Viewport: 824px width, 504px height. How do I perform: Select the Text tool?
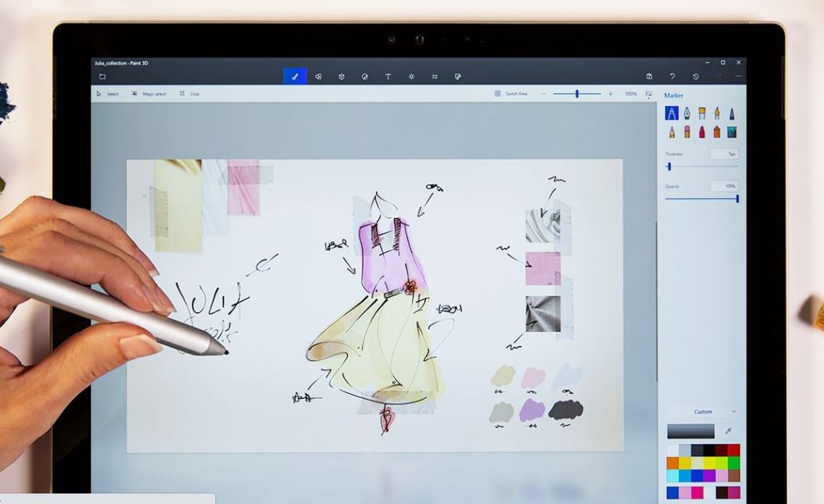388,77
